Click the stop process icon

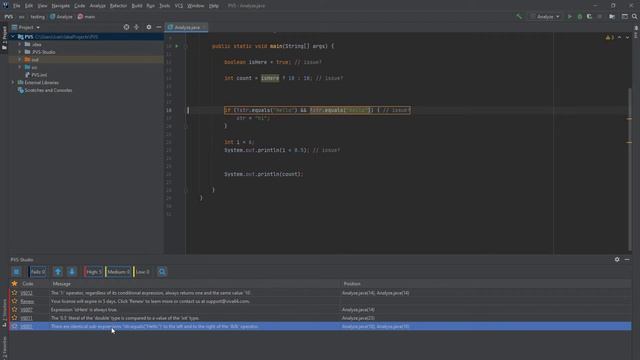600,17
